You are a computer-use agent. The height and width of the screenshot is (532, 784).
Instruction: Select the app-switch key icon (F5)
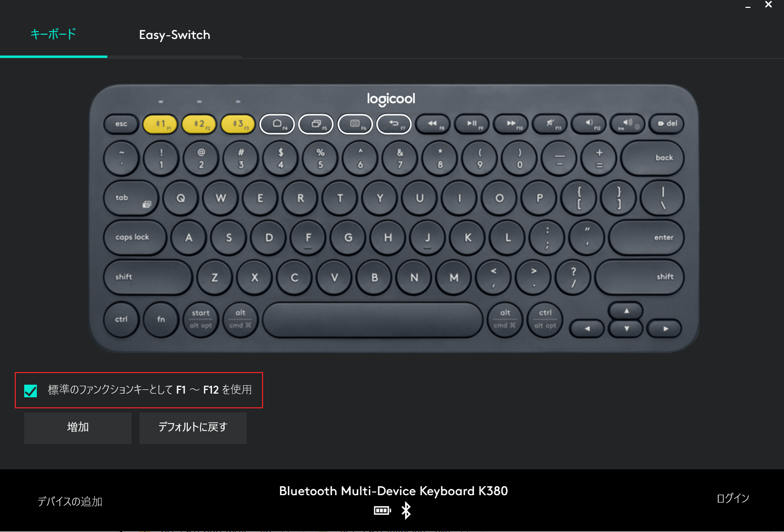click(x=316, y=124)
